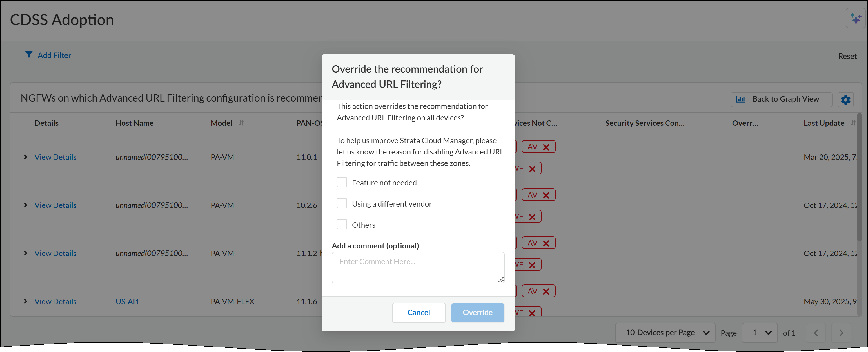This screenshot has width=868, height=352.
Task: Expand the US-AI1 device row
Action: pos(25,301)
